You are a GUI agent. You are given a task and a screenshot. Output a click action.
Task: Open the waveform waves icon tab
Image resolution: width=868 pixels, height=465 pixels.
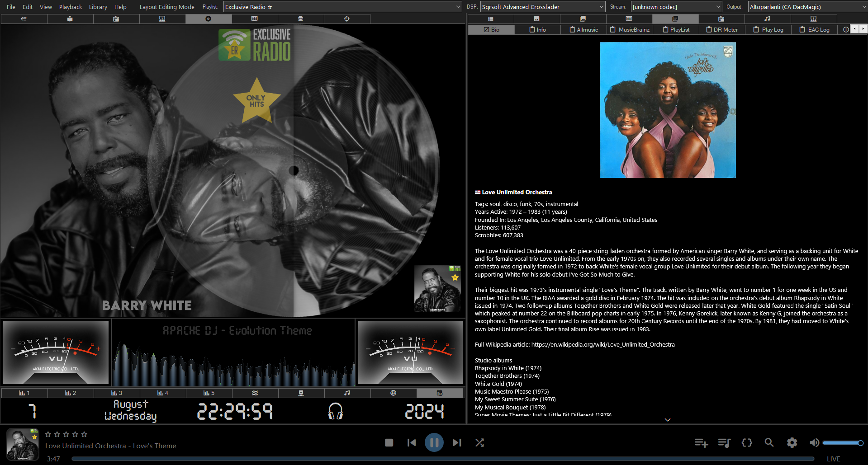pyautogui.click(x=255, y=393)
